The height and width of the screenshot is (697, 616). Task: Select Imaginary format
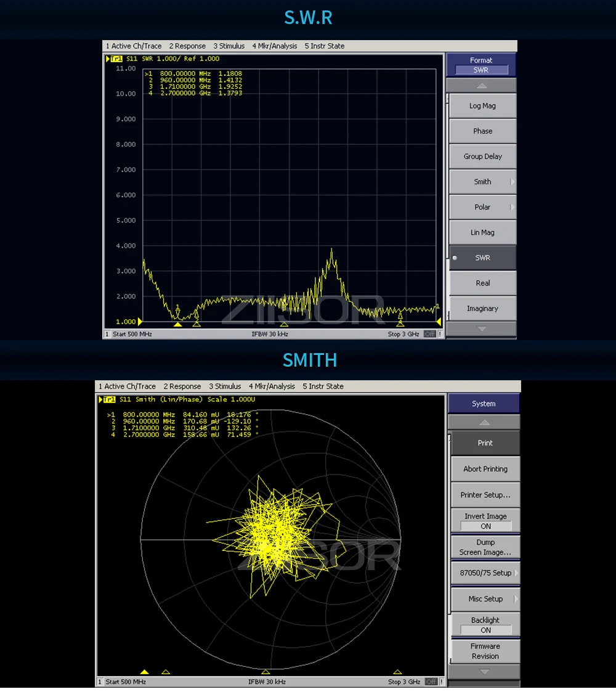click(483, 309)
